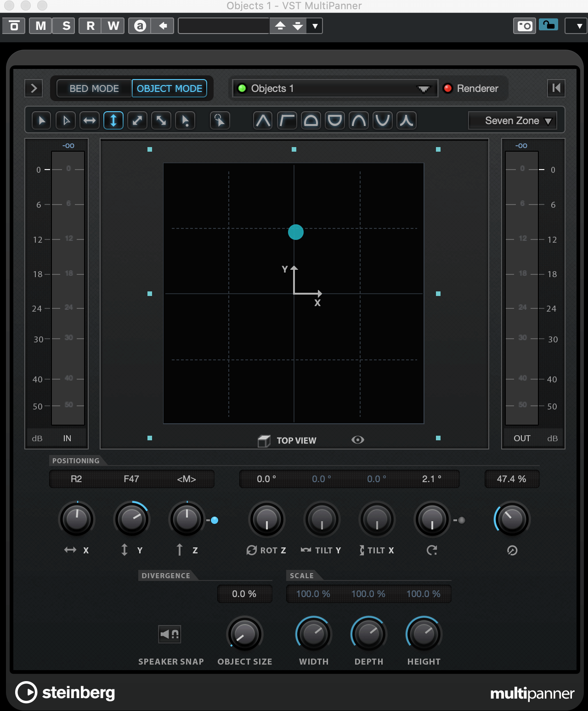Toggle the Read automation (R) button
The height and width of the screenshot is (711, 588).
(90, 26)
